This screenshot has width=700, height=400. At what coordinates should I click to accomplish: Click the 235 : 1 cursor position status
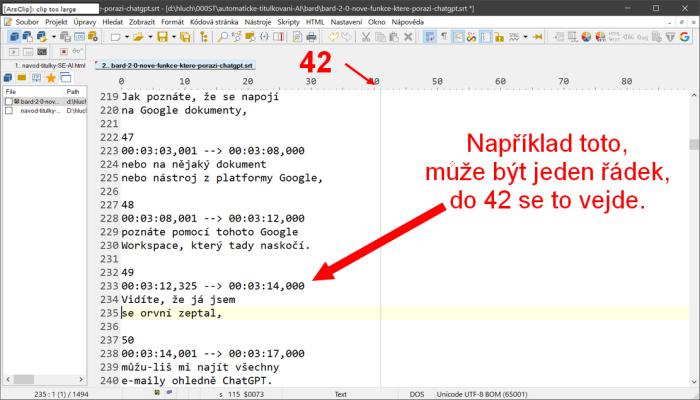(x=61, y=394)
